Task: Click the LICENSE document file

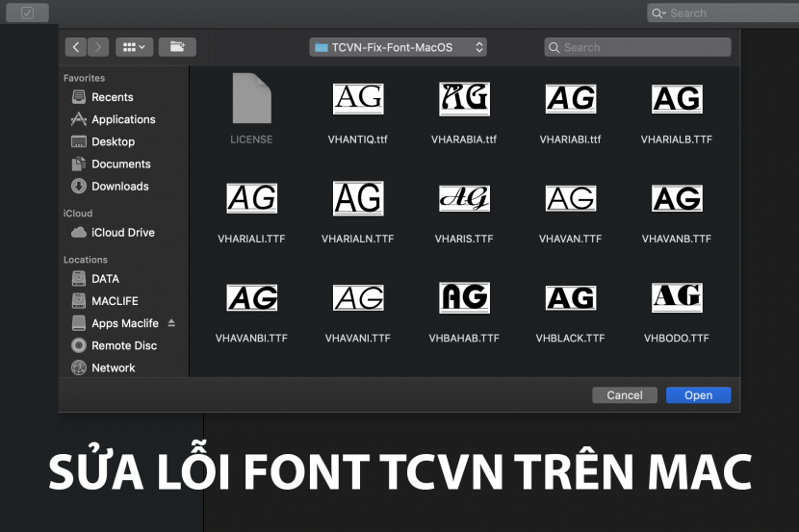Action: click(251, 99)
